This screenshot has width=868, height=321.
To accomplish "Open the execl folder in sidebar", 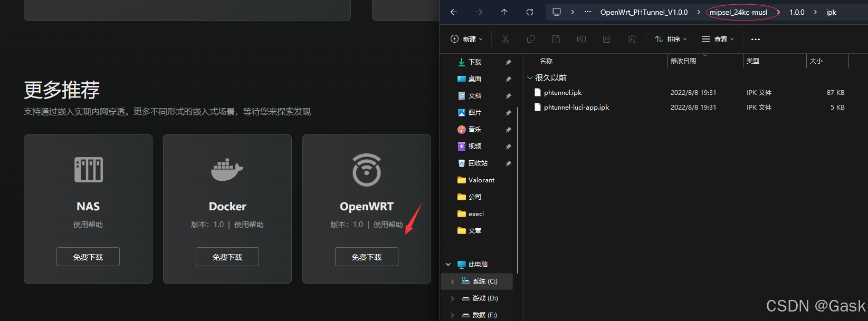I will [x=476, y=214].
